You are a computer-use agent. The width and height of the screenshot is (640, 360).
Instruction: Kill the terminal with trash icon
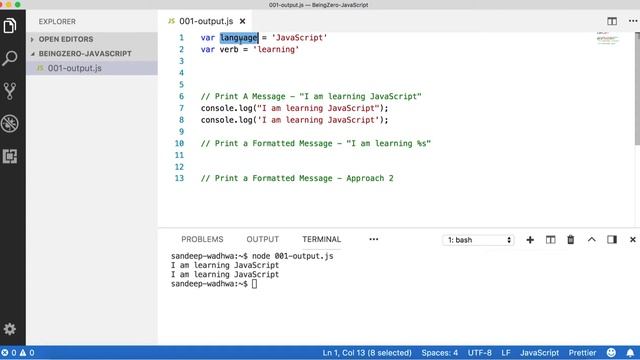tap(571, 240)
